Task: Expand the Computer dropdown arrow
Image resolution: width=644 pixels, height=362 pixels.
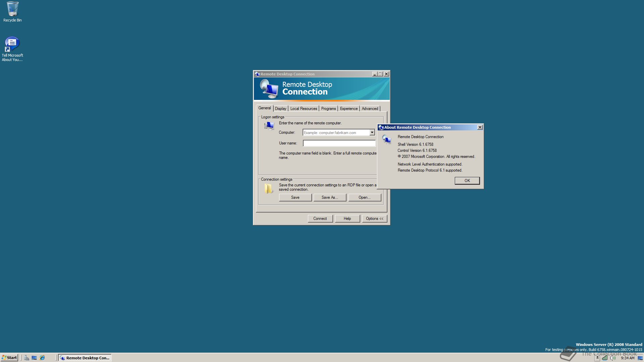Action: tap(372, 133)
